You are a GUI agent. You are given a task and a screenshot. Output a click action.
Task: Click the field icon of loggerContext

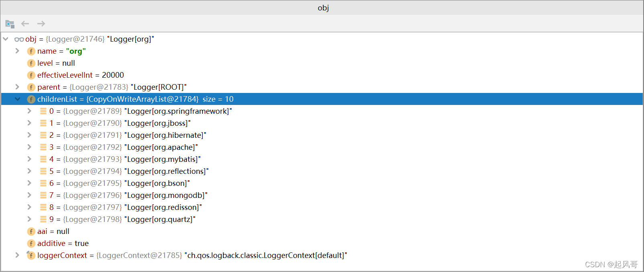31,255
